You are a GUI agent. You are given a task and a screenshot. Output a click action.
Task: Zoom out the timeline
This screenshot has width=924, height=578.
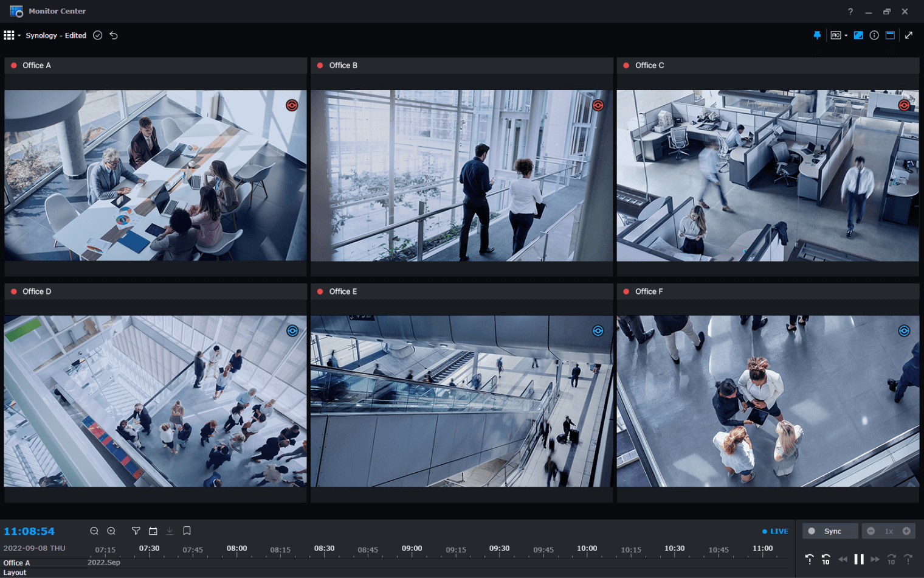click(x=94, y=531)
